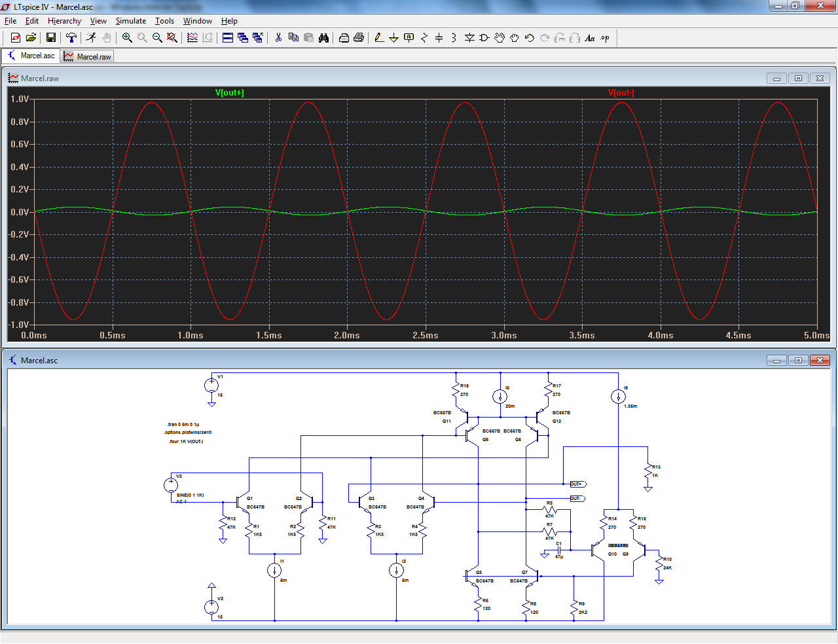Click the OUT- net label flag

[x=578, y=499]
